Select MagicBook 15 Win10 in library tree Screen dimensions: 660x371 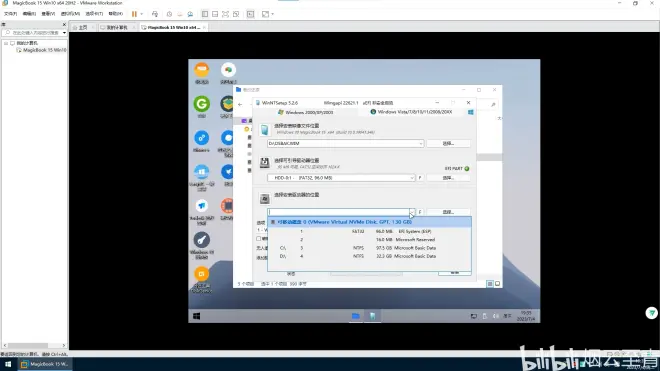coord(41,50)
